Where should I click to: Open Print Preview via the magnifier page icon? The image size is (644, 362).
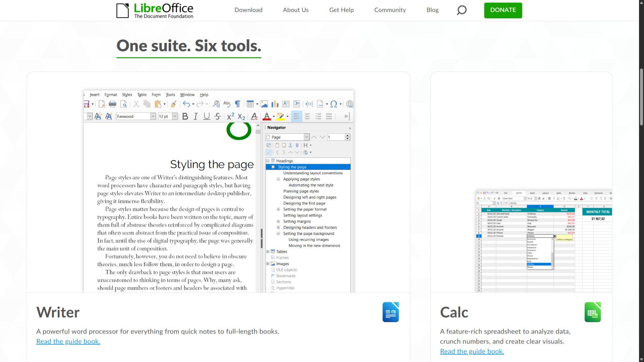click(123, 104)
